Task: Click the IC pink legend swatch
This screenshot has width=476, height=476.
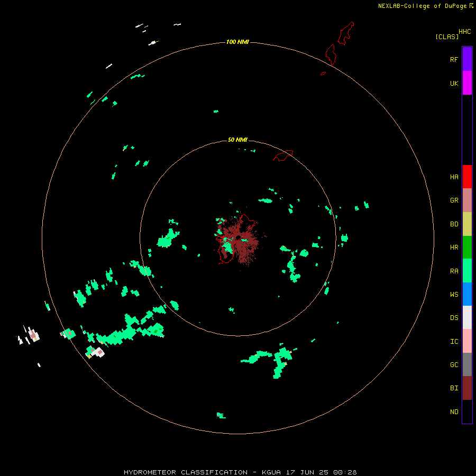Action: coord(467,341)
